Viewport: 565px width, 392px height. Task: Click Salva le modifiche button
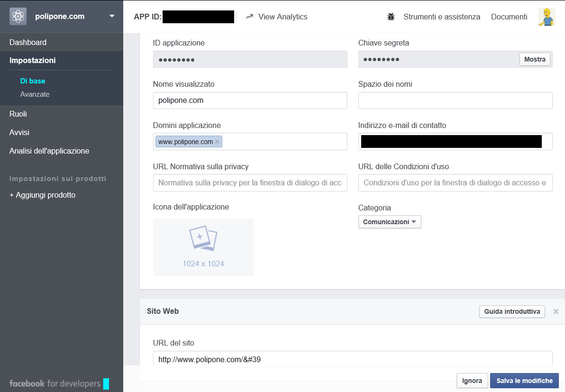click(x=524, y=381)
